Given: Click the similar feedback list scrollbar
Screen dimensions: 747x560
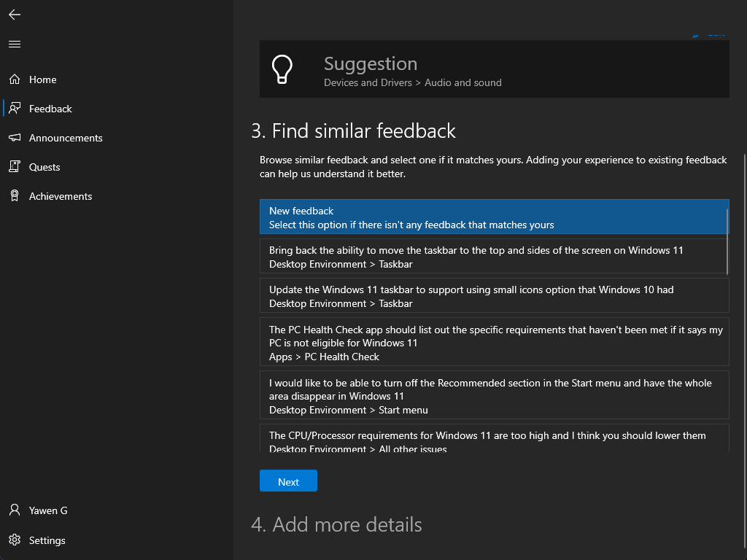Looking at the screenshot, I should pos(727,241).
